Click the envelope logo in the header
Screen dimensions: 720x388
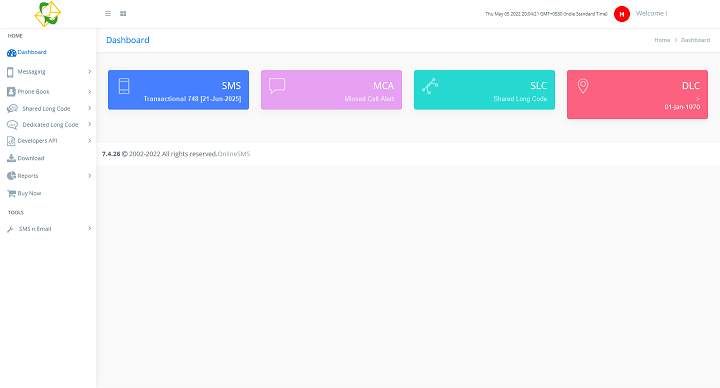click(x=48, y=14)
